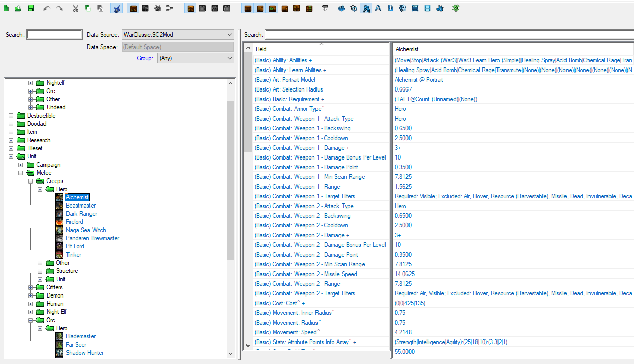Click the left panel Search input box
This screenshot has height=364, width=634.
54,35
